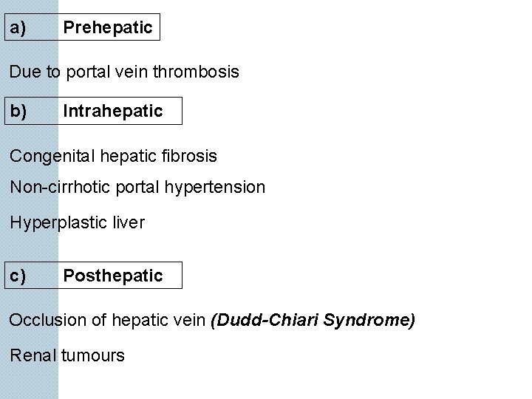Select the Intrahepatic heading box
Screen dimensions: 532x399
(93, 111)
